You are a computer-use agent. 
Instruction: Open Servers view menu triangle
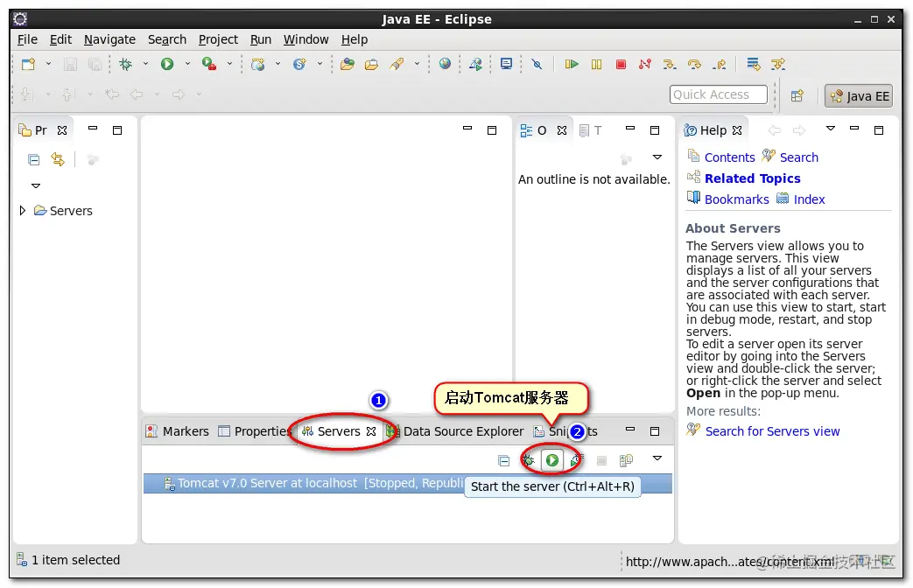click(657, 458)
